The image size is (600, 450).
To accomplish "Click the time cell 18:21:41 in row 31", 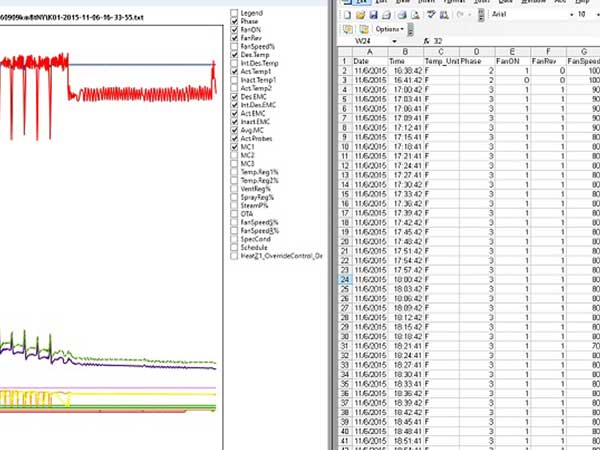I will pos(405,346).
